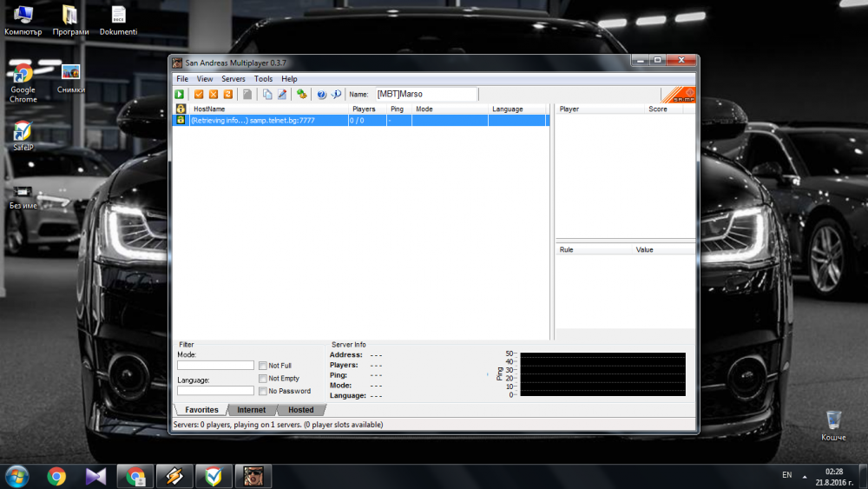Viewport: 868px width, 489px height.
Task: Click the lock icon column header
Action: pos(181,109)
